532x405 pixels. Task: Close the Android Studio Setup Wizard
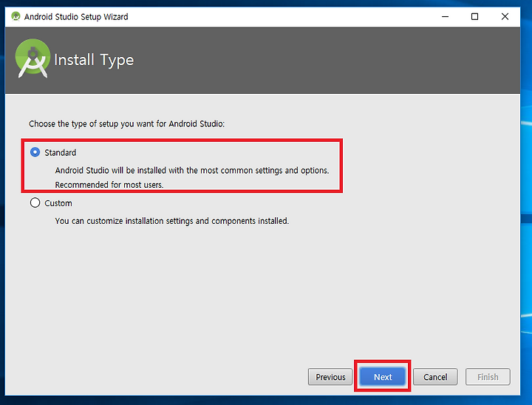505,16
